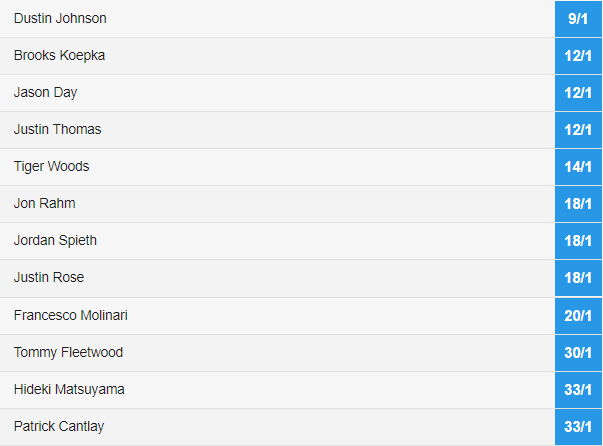Click Dustin Johnson's 9/1 odds button
The image size is (603, 446).
pos(578,19)
